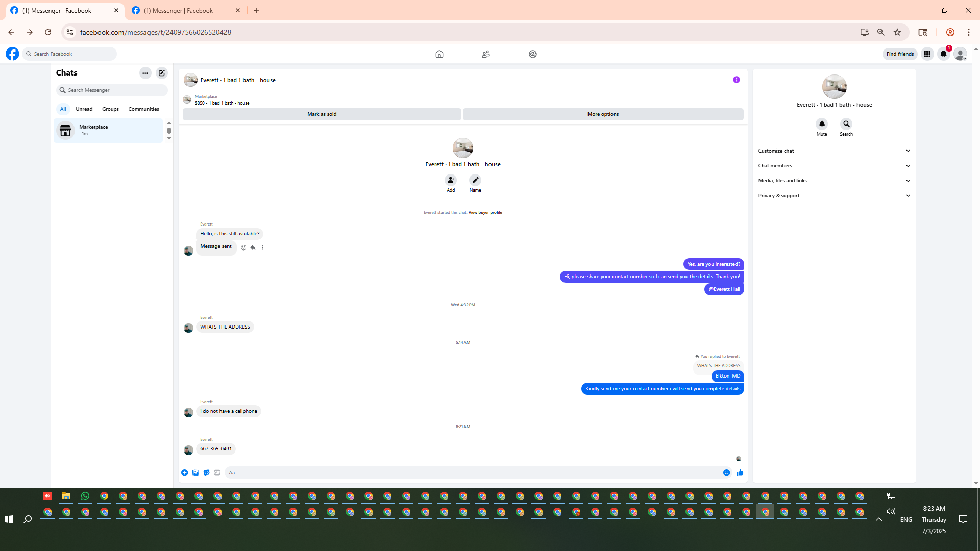This screenshot has width=980, height=551.
Task: Open View buyer profile link
Action: pyautogui.click(x=485, y=213)
